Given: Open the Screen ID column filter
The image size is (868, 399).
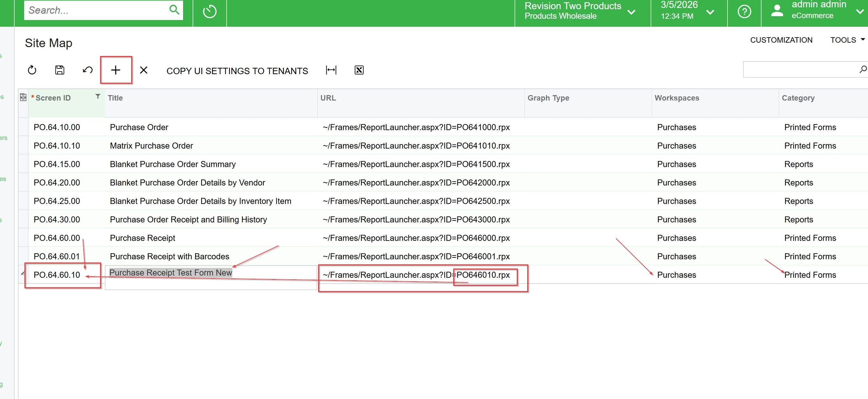Looking at the screenshot, I should point(98,97).
